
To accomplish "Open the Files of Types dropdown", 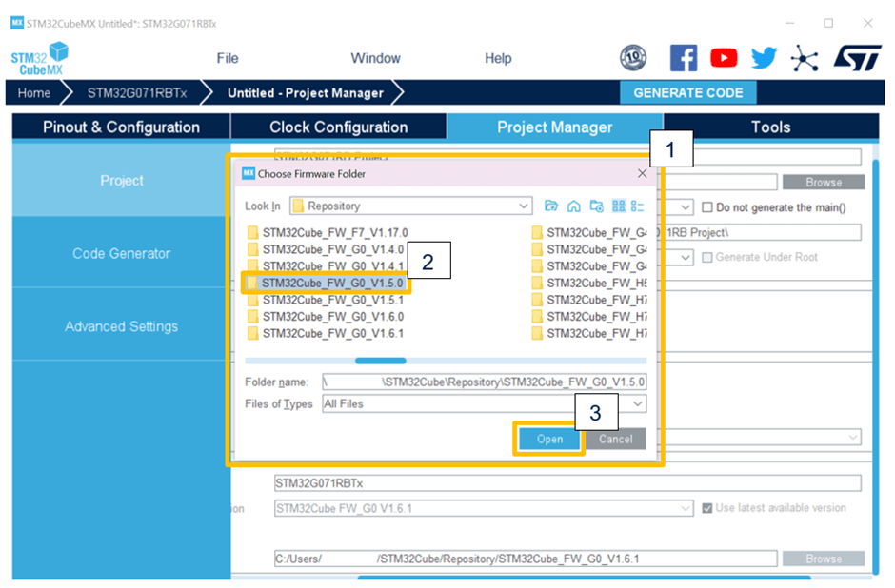I will tap(638, 403).
